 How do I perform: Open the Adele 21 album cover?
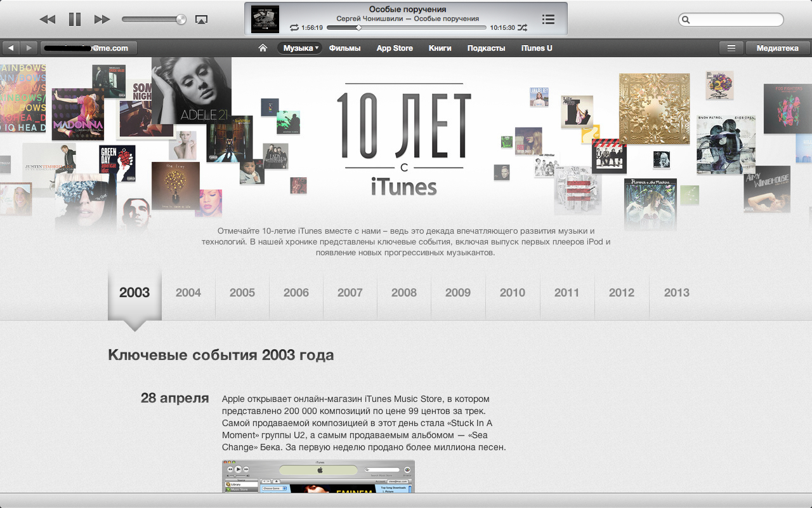point(191,90)
